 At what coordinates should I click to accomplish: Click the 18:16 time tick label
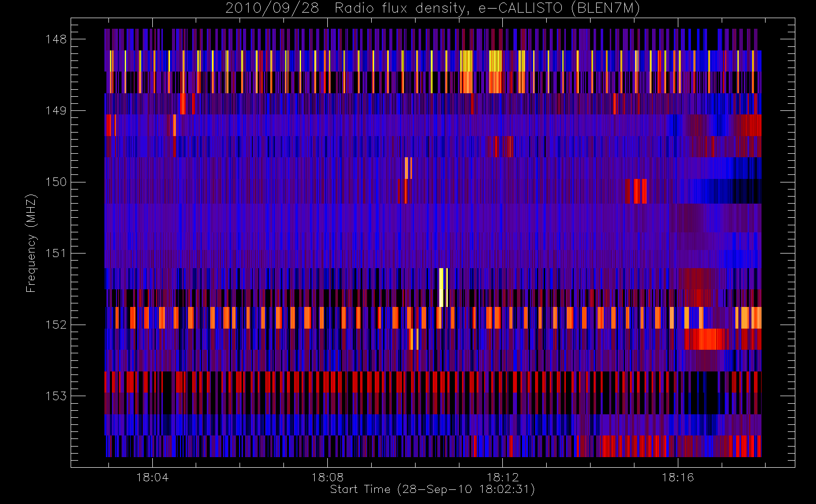pos(678,477)
